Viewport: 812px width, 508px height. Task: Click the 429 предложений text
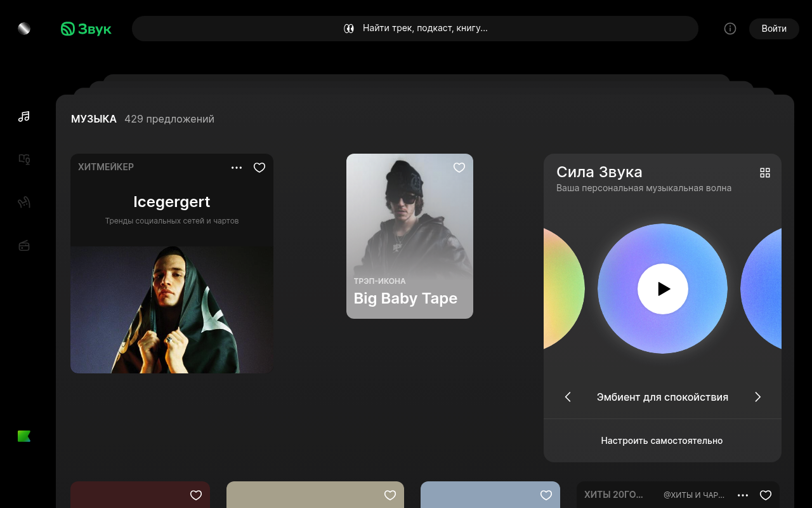[169, 119]
